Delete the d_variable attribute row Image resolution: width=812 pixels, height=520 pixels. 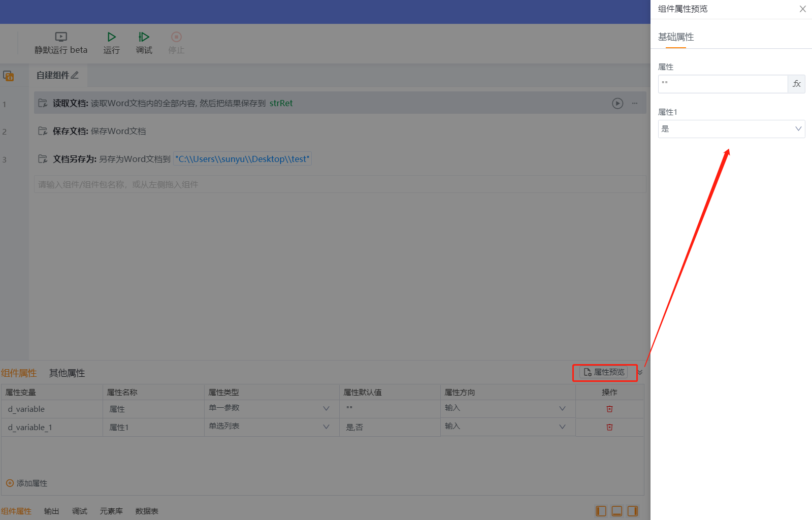[609, 409]
